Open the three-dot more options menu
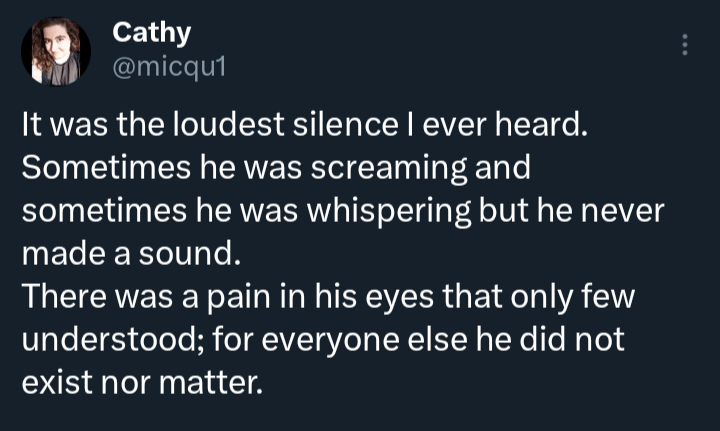The height and width of the screenshot is (431, 720). pos(685,45)
